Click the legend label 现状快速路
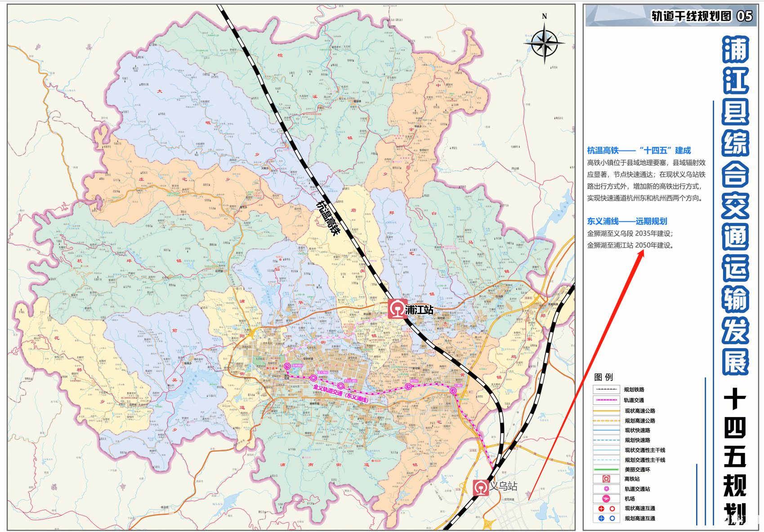This screenshot has width=764, height=532. pos(637,430)
